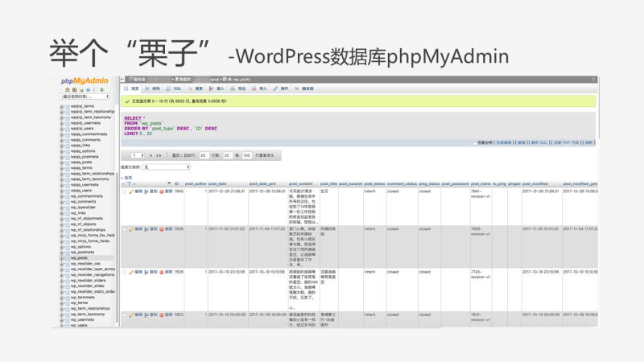
Task: Jump to last page with >> button
Action: 159,155
